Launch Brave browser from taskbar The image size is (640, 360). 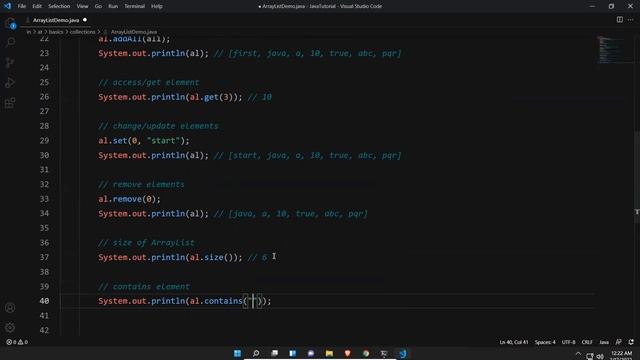coord(347,353)
